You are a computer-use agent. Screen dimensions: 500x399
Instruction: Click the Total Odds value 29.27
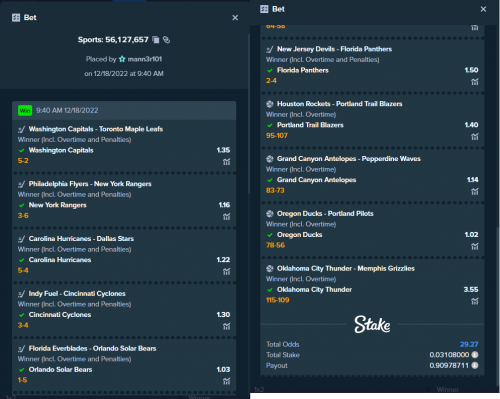[x=469, y=344]
